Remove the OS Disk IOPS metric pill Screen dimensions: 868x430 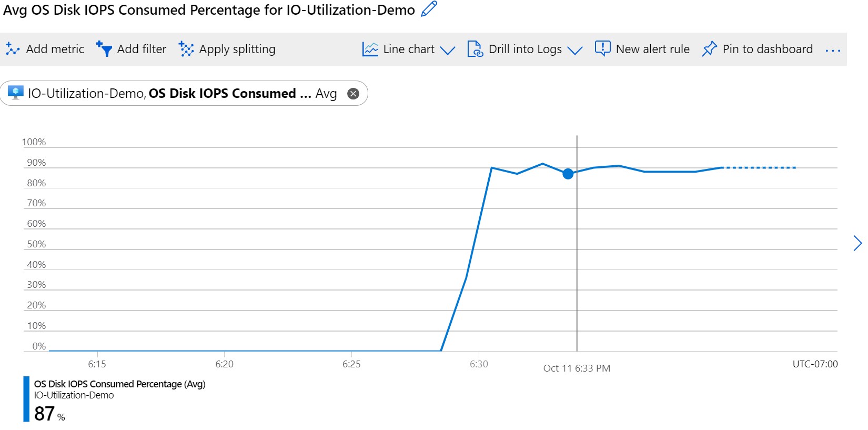click(x=354, y=94)
